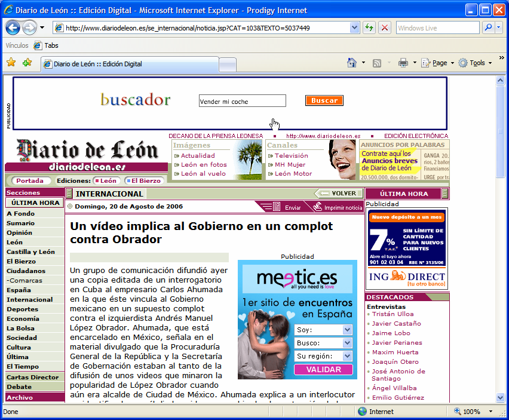This screenshot has height=420, width=509.
Task: Click the Refresh page icon
Action: (369, 28)
